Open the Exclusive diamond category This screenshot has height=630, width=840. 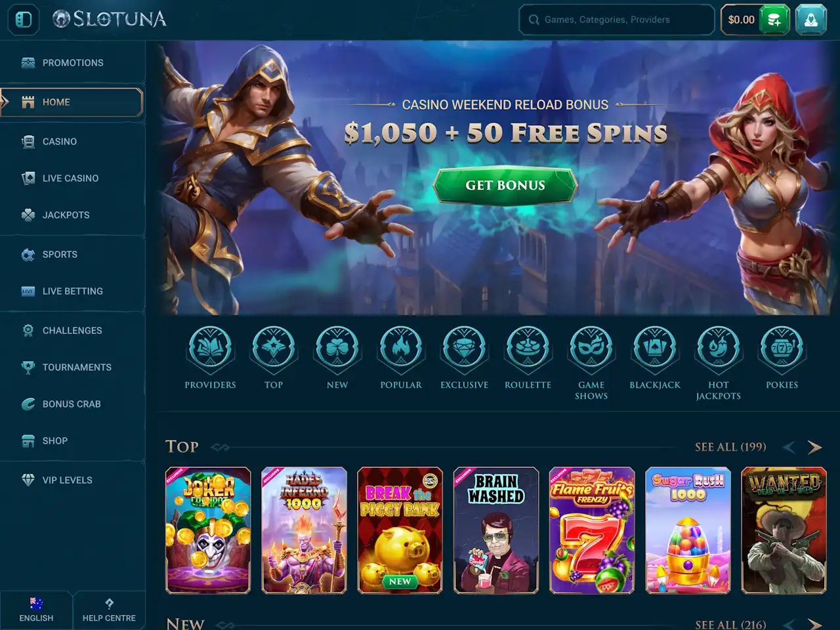click(x=465, y=348)
